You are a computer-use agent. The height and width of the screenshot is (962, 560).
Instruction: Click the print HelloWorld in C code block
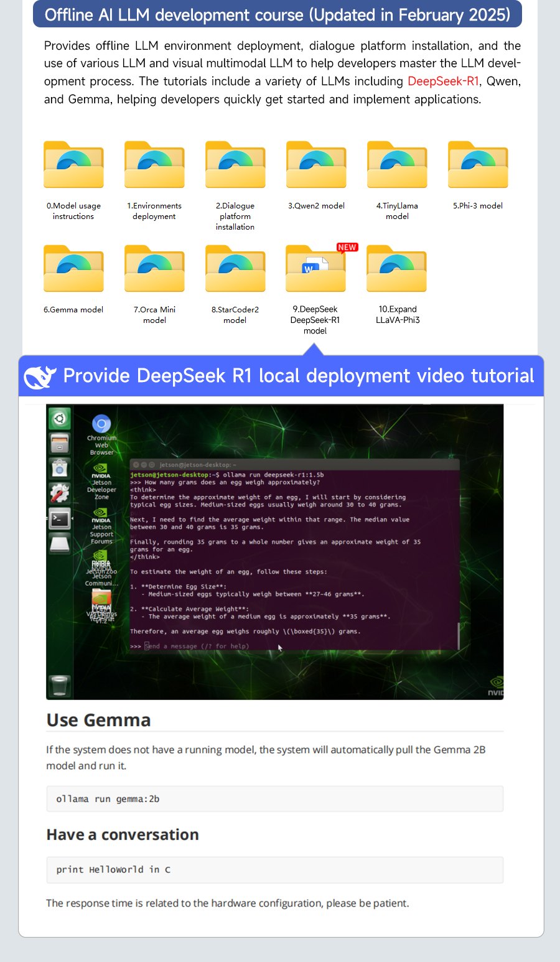click(x=275, y=870)
